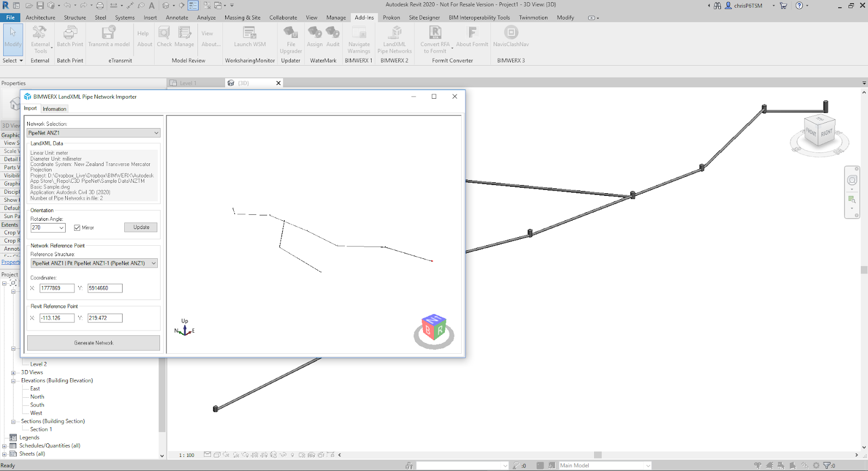The height and width of the screenshot is (471, 868).
Task: Click the Text tool icon in quick access toolbar
Action: [152, 5]
